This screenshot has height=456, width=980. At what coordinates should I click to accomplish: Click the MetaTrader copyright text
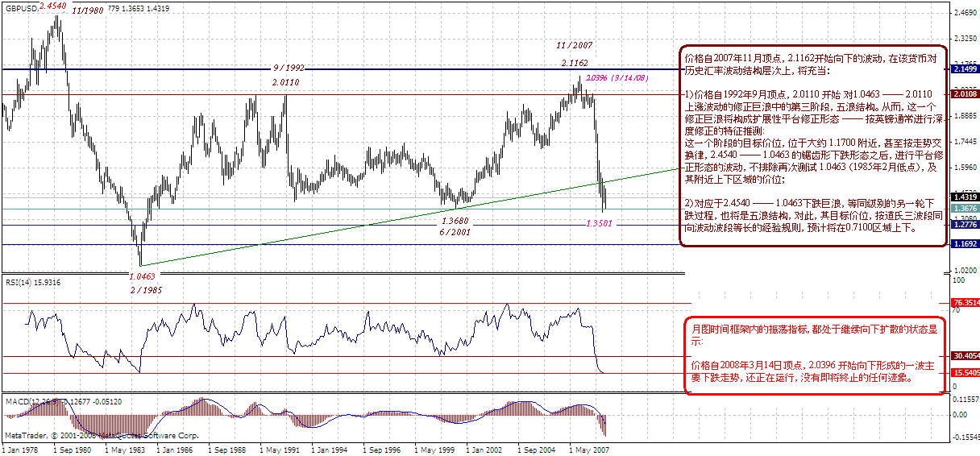tap(103, 435)
